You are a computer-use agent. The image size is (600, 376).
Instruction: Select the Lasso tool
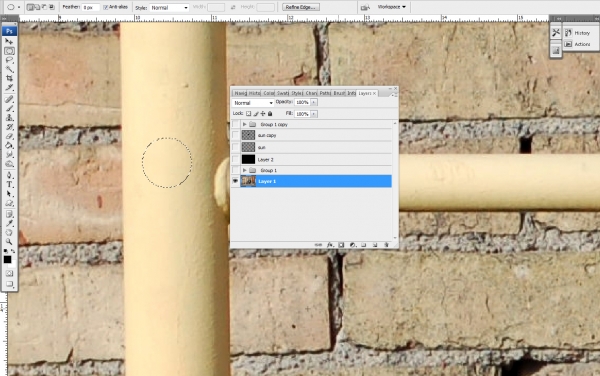coord(9,60)
